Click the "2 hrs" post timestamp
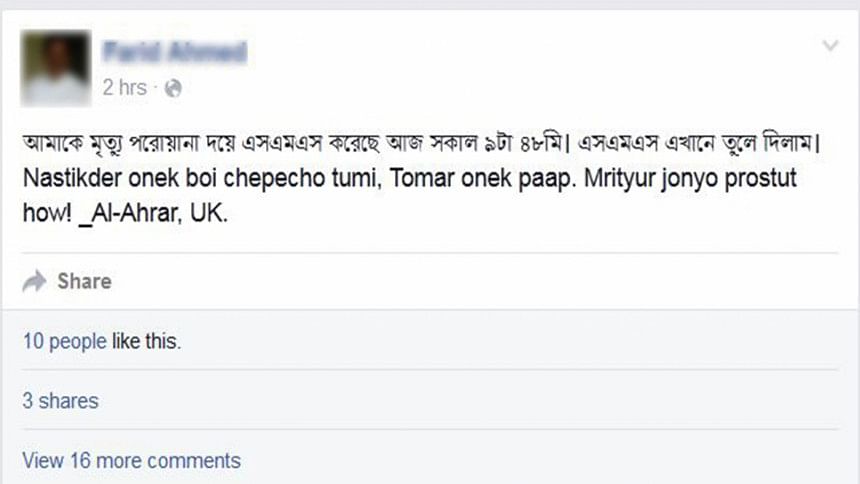The image size is (860, 484). point(124,88)
